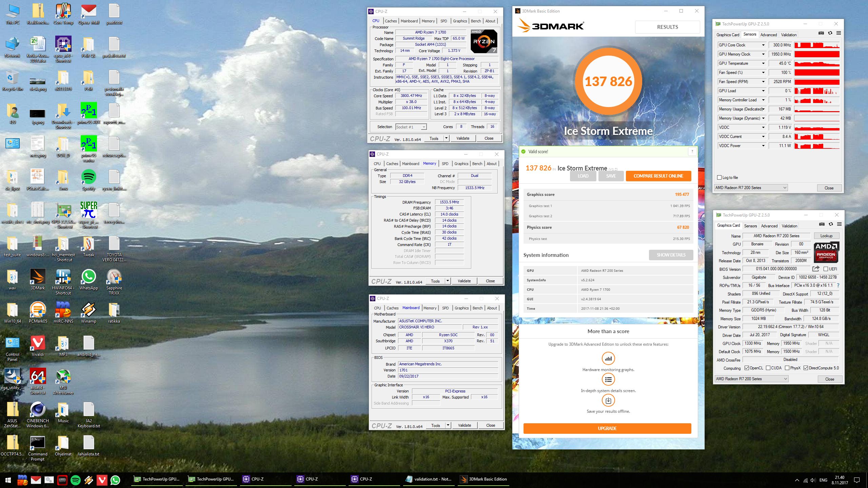Screen dimensions: 868x488
Task: Toggle the OpenCL checkbox
Action: point(747,368)
